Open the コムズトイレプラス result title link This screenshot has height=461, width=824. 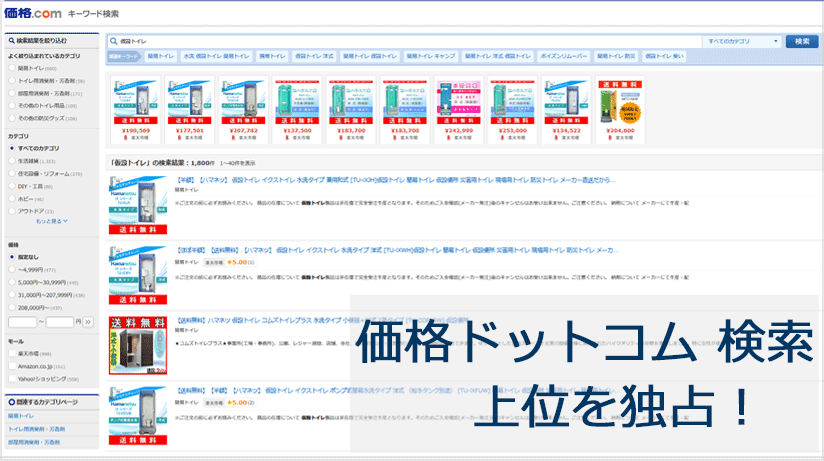click(322, 320)
